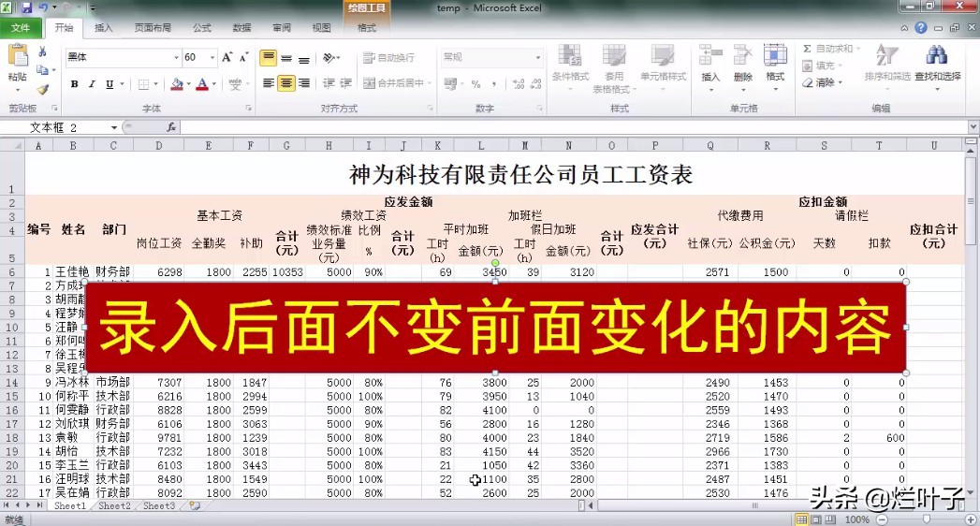Click select-all corner of the grid
Viewport: 980px width, 526px height.
point(12,146)
